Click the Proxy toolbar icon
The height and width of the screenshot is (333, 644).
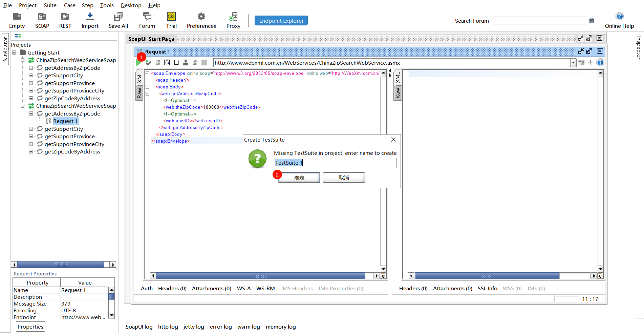(233, 20)
